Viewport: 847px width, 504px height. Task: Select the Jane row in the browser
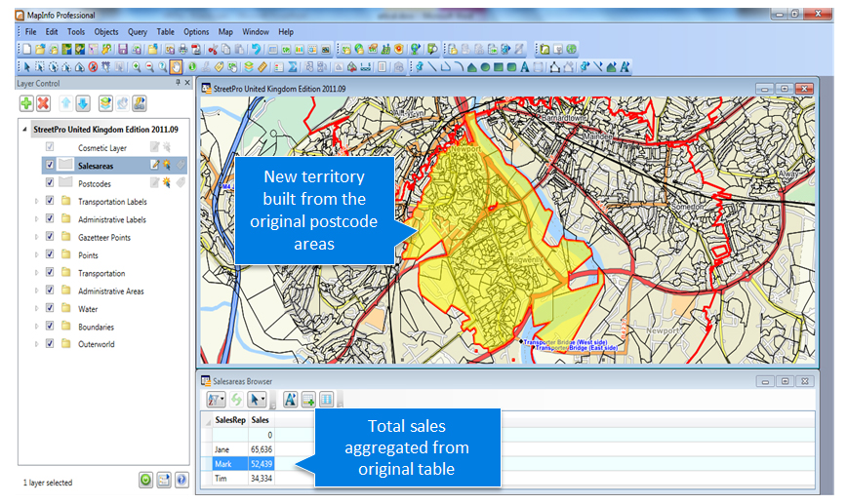[x=507, y=449]
